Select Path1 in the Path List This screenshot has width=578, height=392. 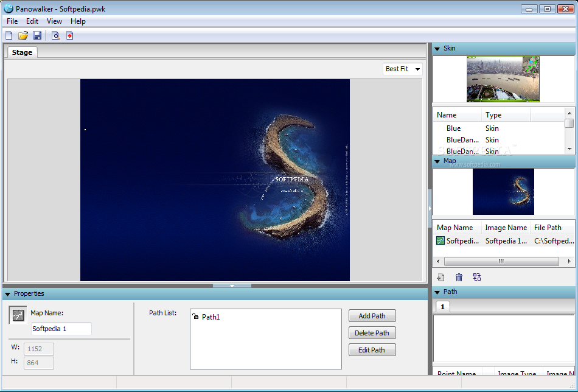click(x=211, y=317)
